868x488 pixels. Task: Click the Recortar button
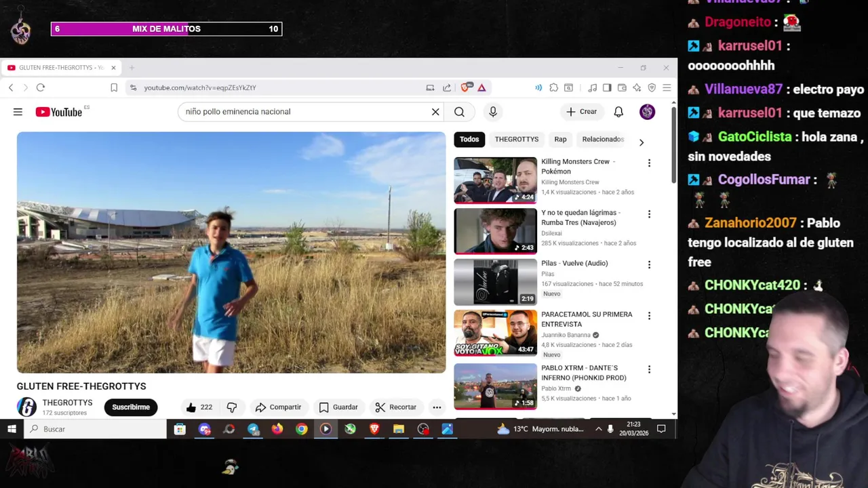[x=396, y=407]
